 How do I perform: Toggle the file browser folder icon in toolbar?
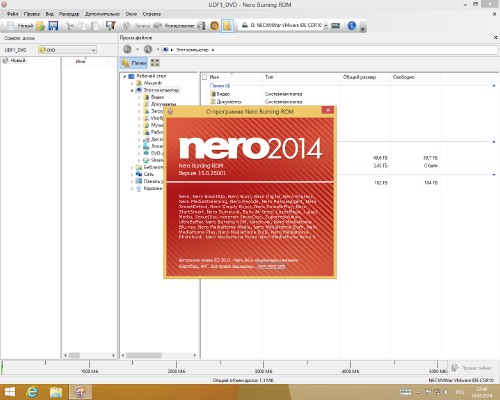point(227,26)
